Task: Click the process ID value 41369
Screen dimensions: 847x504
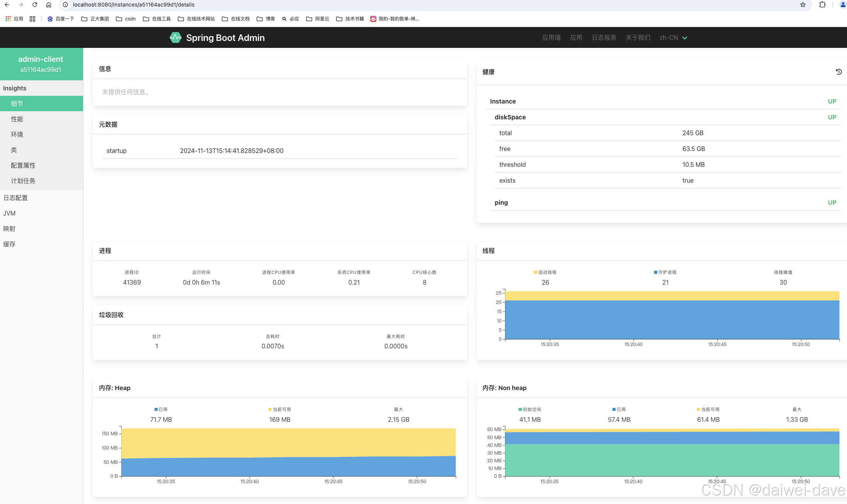Action: coord(132,282)
